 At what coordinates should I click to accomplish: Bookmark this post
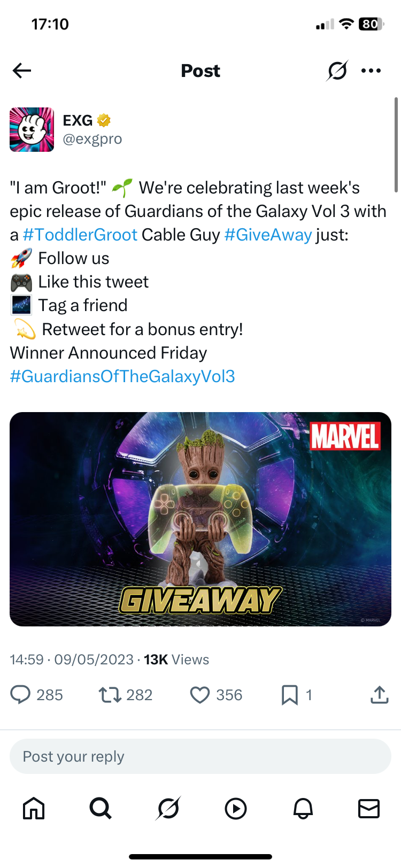290,695
